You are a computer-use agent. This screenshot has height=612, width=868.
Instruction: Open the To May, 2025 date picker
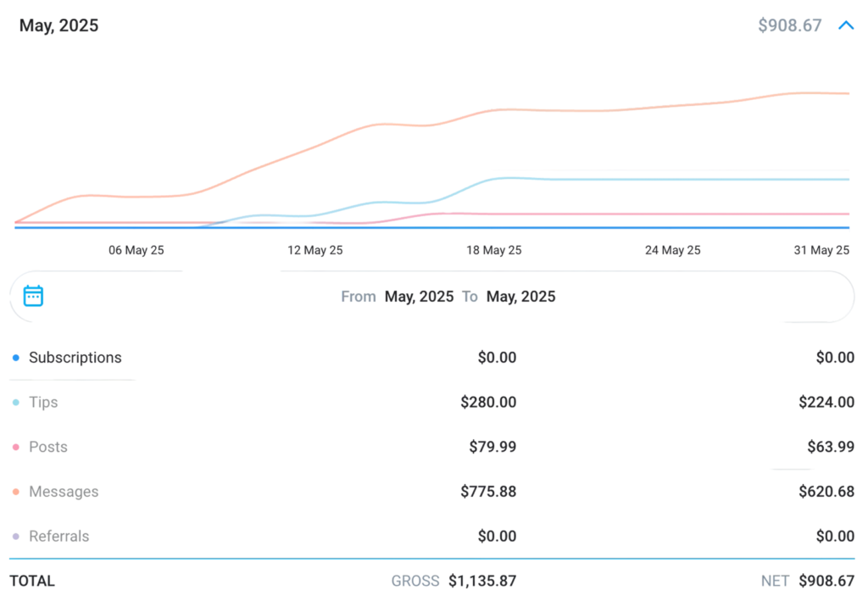[x=520, y=297]
